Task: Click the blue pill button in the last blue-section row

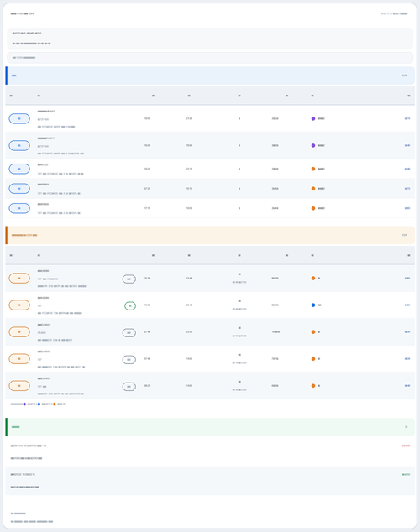Action: tap(19, 208)
